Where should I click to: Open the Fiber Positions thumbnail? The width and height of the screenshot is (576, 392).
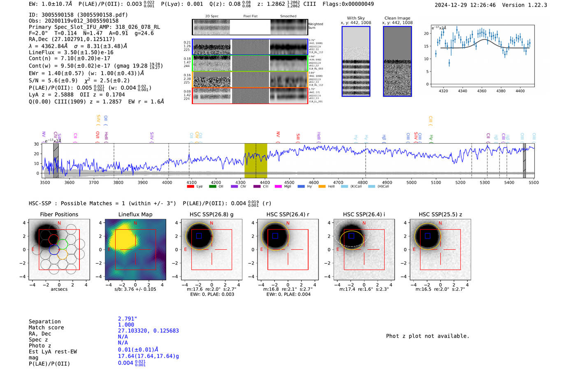coord(59,250)
